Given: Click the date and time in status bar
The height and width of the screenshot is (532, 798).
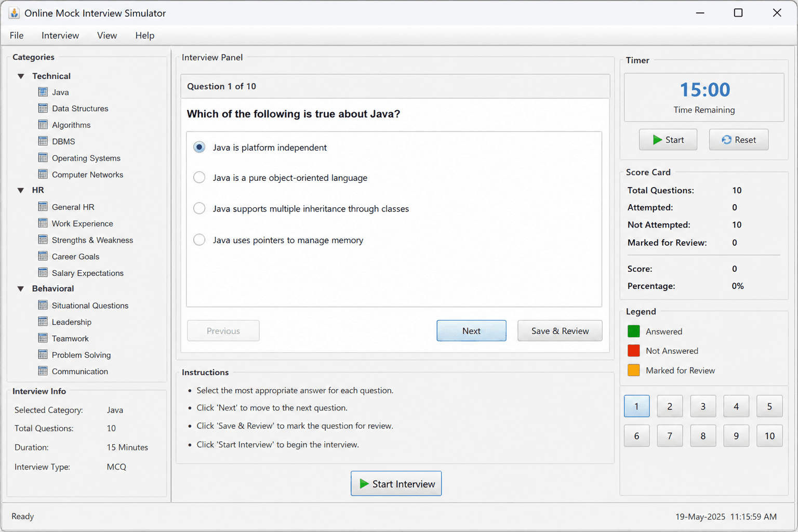Looking at the screenshot, I should [726, 516].
